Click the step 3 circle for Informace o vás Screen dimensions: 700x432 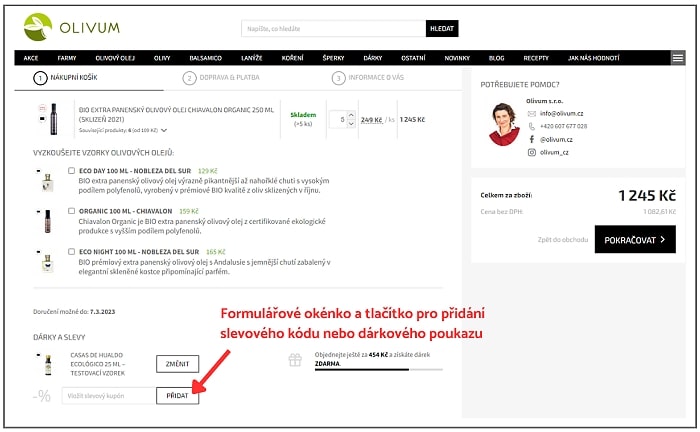point(338,78)
